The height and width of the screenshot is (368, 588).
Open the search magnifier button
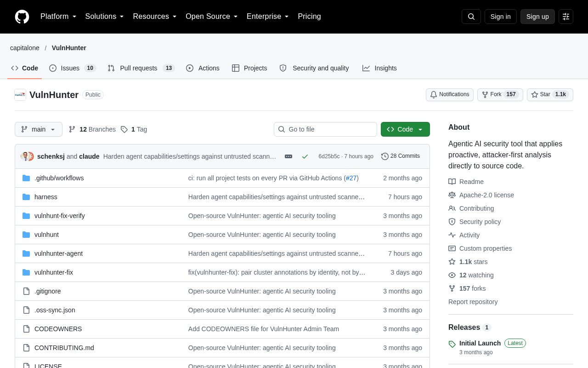click(471, 17)
